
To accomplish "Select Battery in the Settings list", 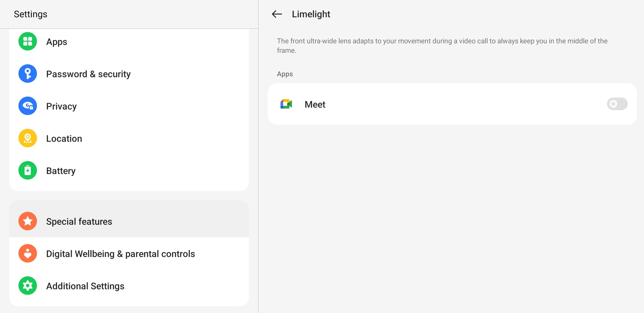I will click(61, 170).
